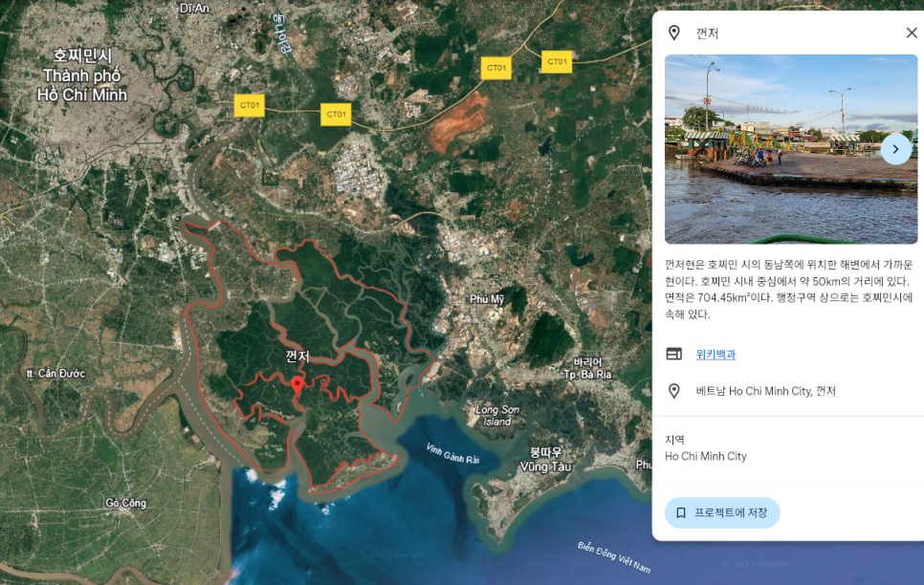Click the 껀저 title in info panel
924x585 pixels.
pyautogui.click(x=707, y=33)
